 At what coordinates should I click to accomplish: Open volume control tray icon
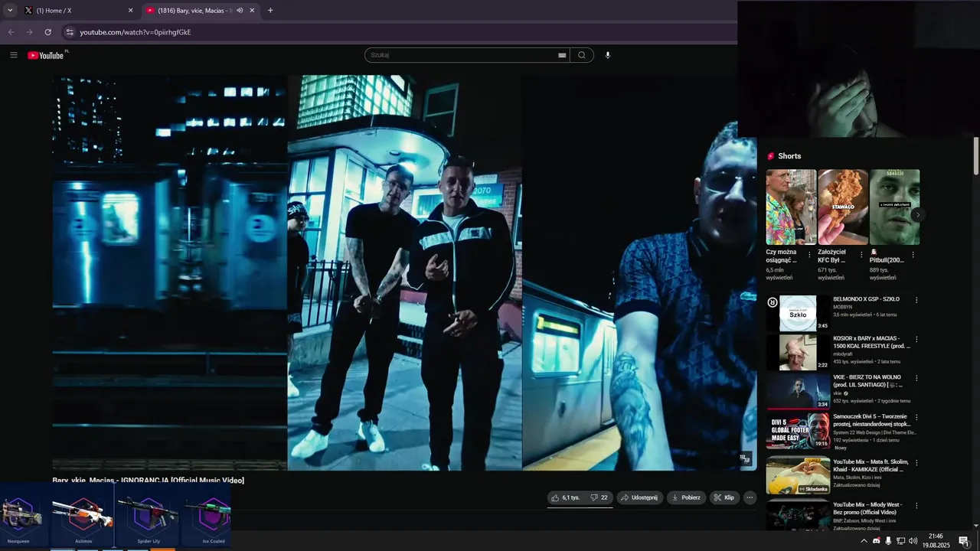[x=913, y=541]
